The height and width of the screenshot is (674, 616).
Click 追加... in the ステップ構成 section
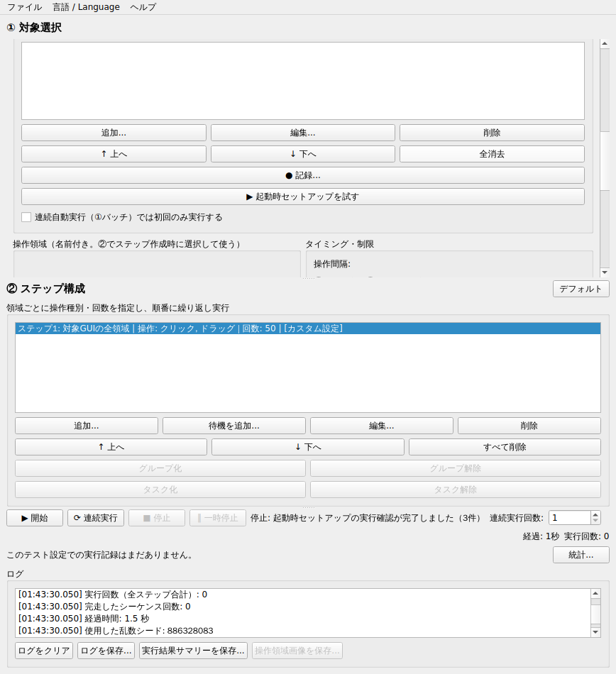(x=87, y=426)
